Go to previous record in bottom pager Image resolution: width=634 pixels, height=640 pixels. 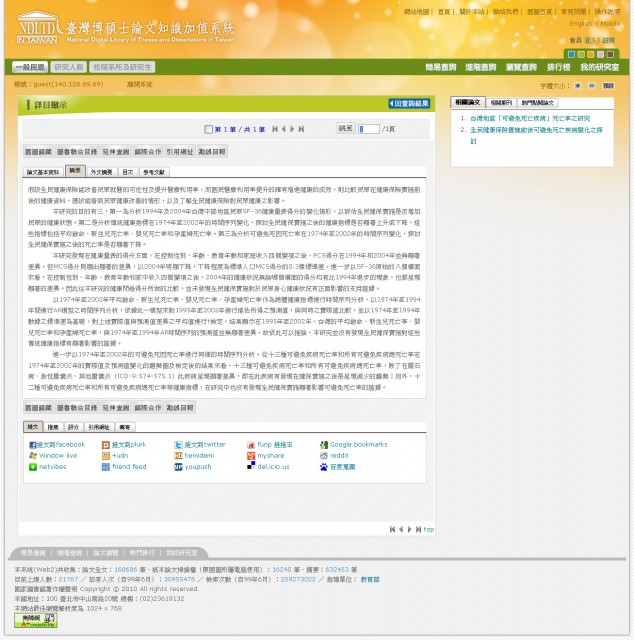[x=401, y=529]
